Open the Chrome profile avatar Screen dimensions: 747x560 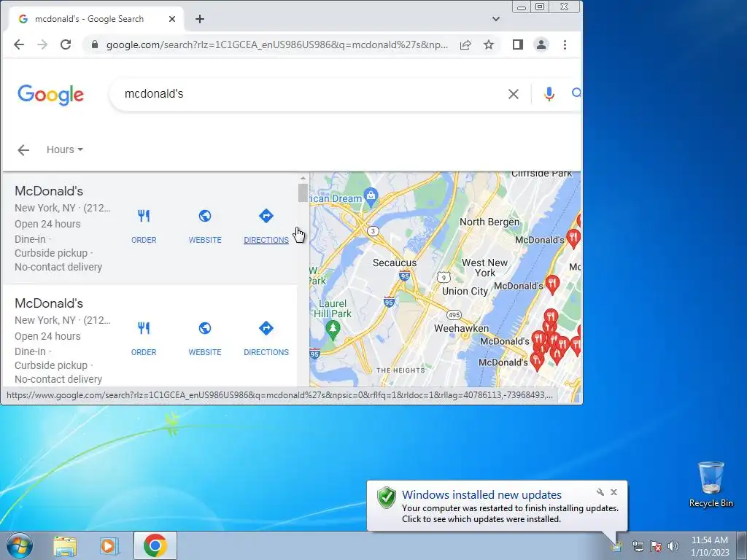(x=541, y=44)
